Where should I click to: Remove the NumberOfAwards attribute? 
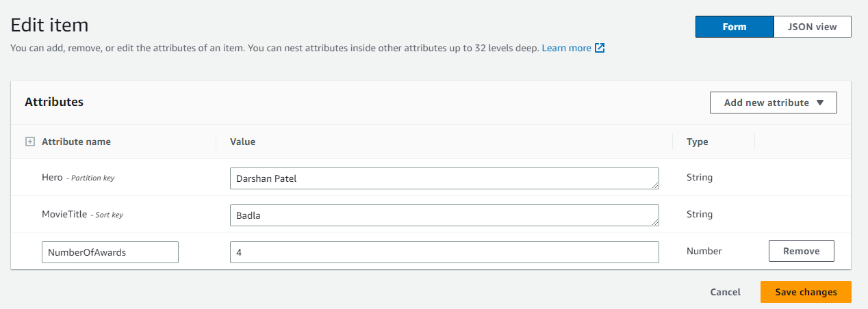[x=801, y=251]
